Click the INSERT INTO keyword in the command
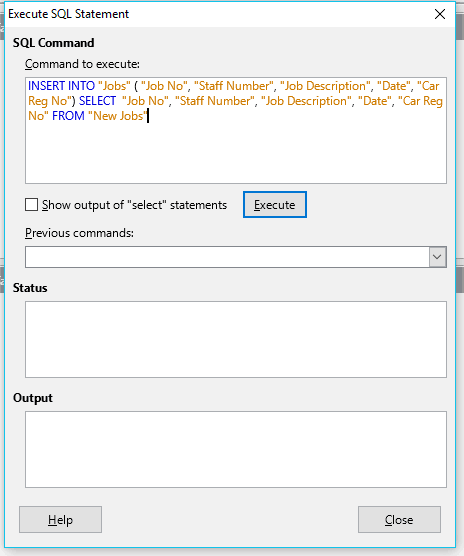464x556 pixels. click(x=61, y=86)
